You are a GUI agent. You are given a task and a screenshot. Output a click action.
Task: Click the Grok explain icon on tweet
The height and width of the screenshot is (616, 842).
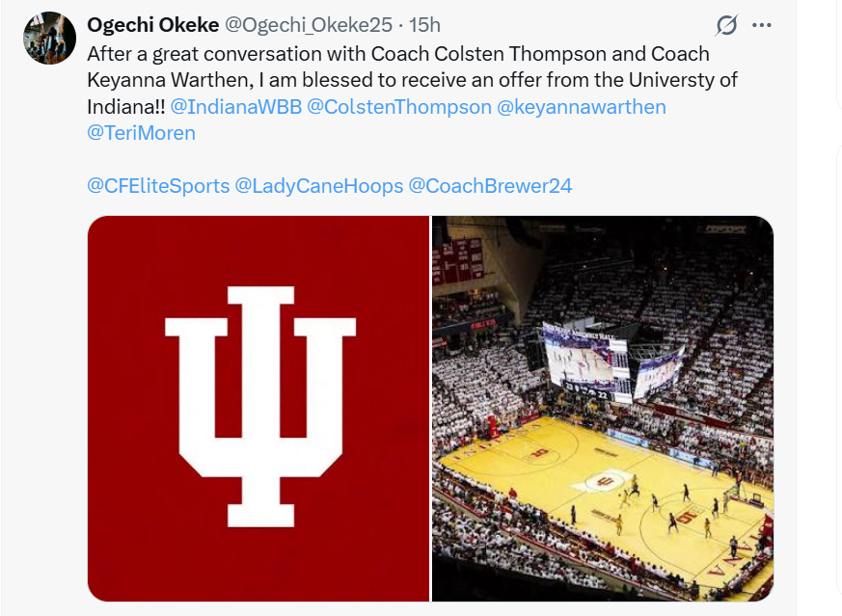coord(726,24)
